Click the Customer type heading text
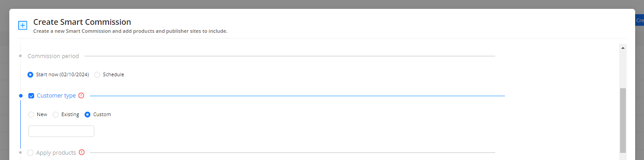 (x=56, y=96)
